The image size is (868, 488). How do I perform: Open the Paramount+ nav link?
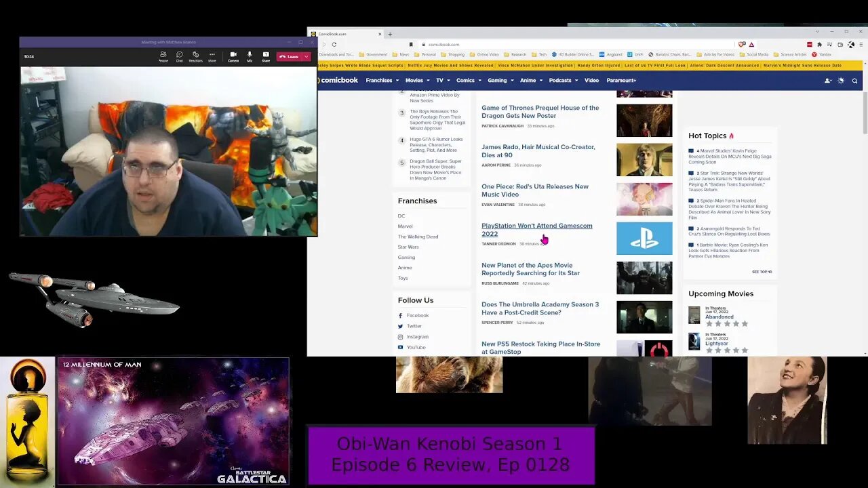point(620,80)
